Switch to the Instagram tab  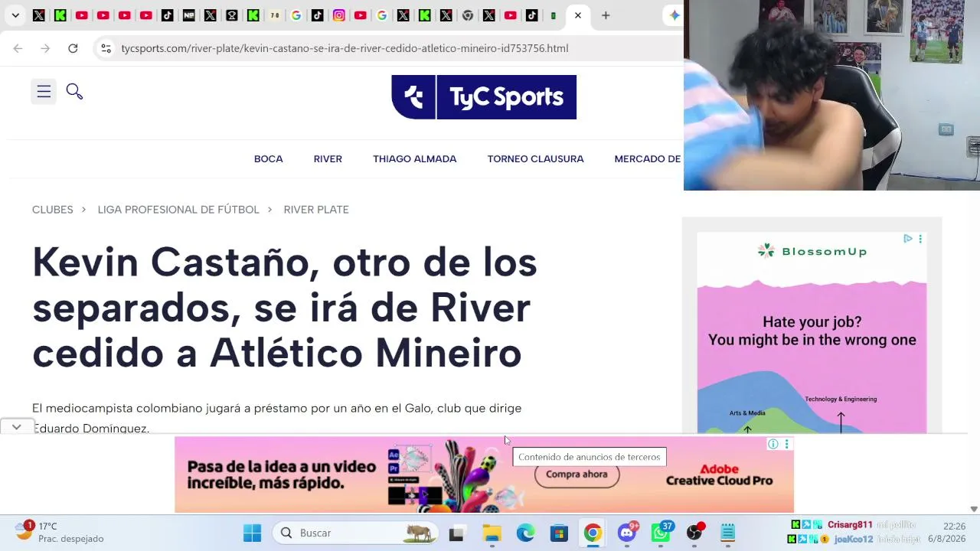pos(339,15)
